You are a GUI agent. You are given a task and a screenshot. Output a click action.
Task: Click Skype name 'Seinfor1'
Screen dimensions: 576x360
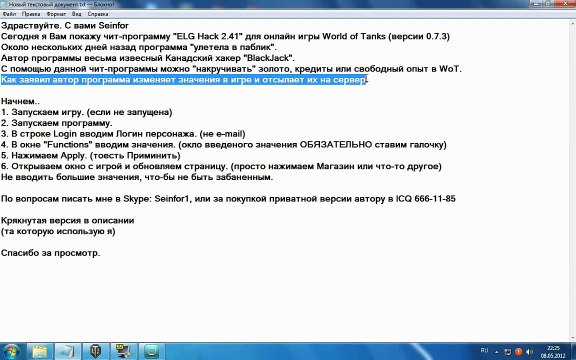[172, 199]
